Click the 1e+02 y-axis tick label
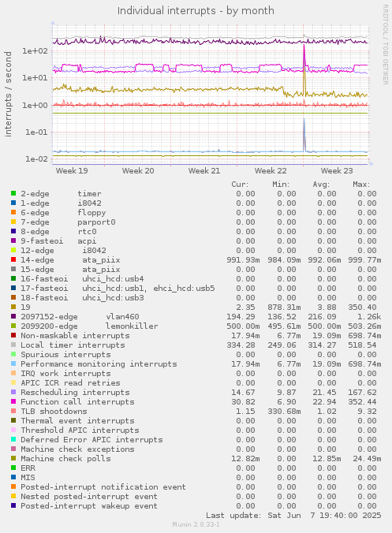Screen dimensions: 392x533 point(35,51)
